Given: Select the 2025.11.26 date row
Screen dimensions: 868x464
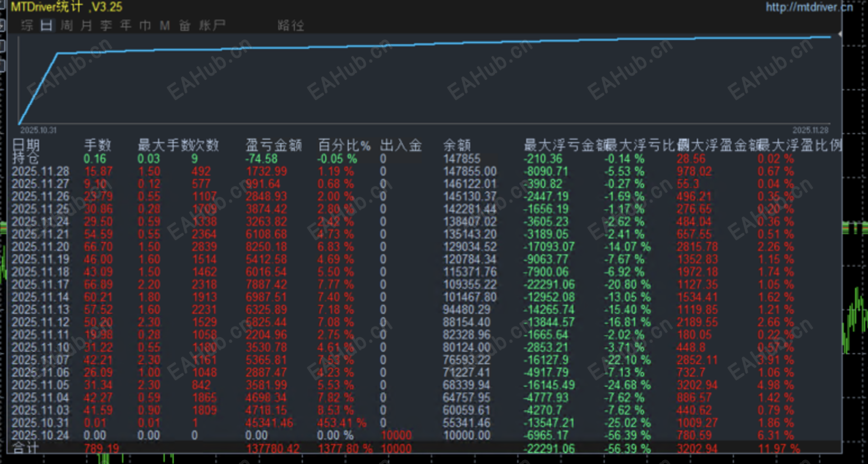Looking at the screenshot, I should (40, 197).
